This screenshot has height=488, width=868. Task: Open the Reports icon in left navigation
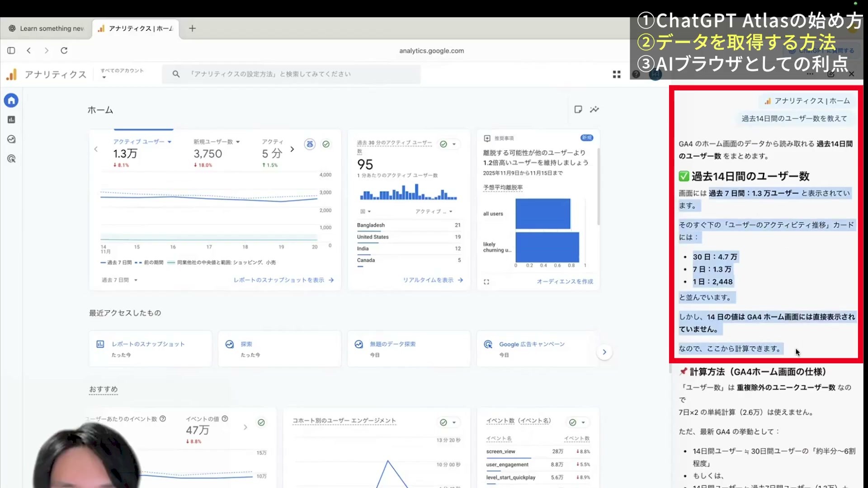point(11,120)
